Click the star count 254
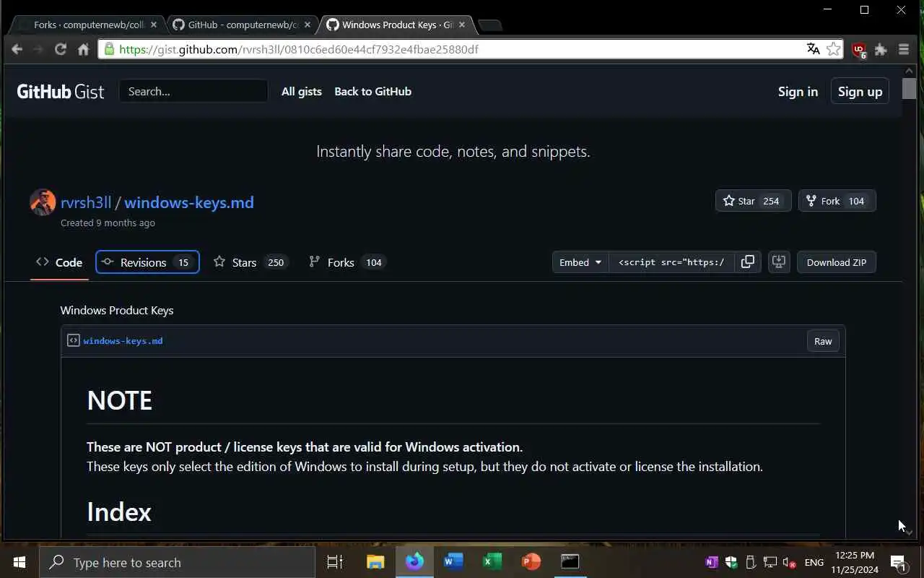 coord(771,201)
